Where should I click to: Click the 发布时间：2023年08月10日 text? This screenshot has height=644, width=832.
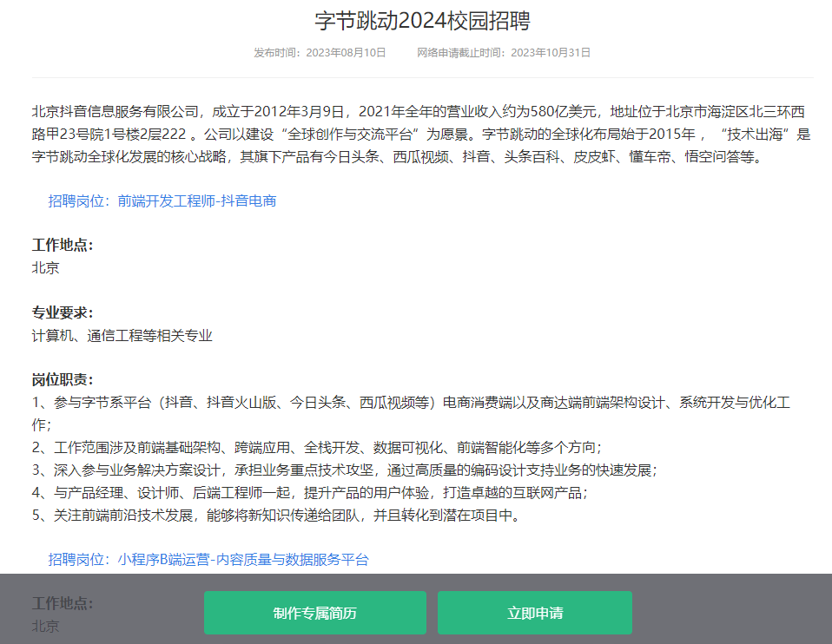pos(320,53)
